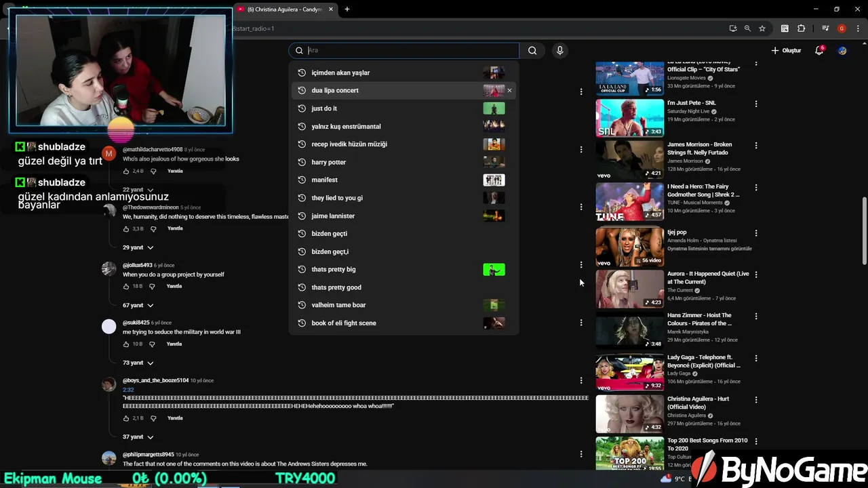Open the browser extensions puzzle icon
This screenshot has width=868, height=488.
tap(801, 28)
